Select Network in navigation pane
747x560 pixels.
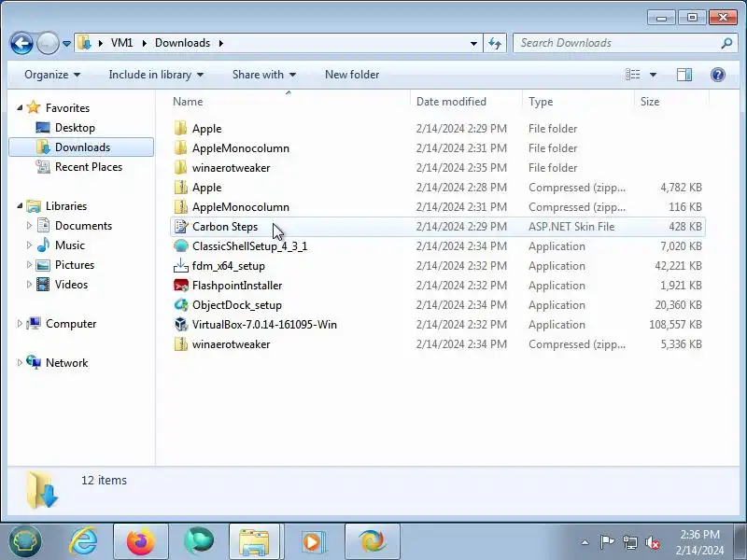58,363
